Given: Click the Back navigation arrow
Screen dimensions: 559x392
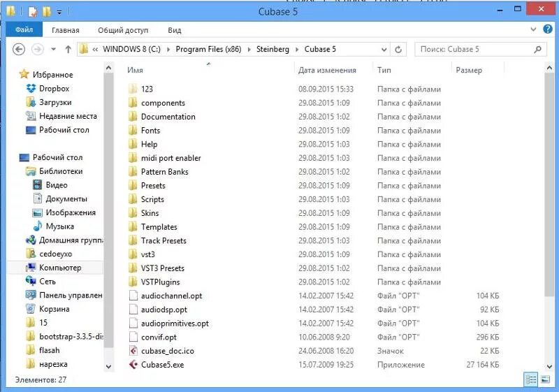Looking at the screenshot, I should [x=19, y=49].
